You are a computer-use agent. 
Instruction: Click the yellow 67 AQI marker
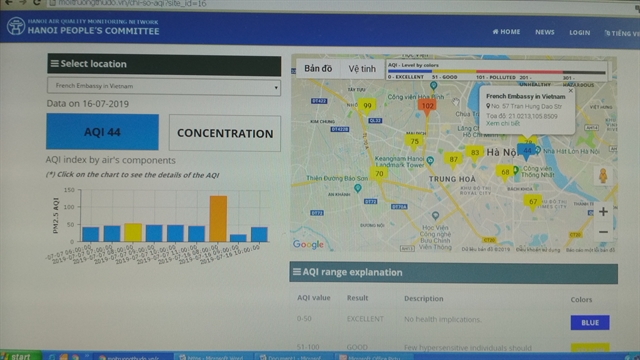[x=533, y=202]
